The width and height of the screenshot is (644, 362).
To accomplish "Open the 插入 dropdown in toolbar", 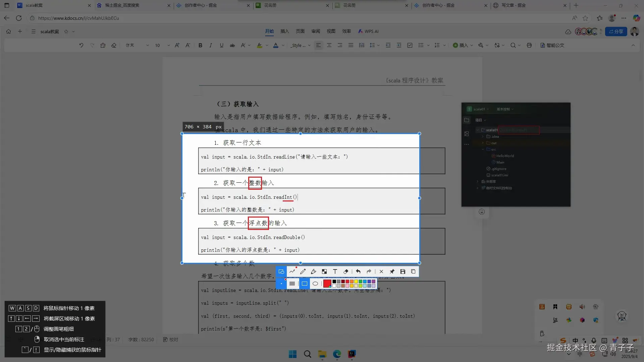I will click(471, 45).
